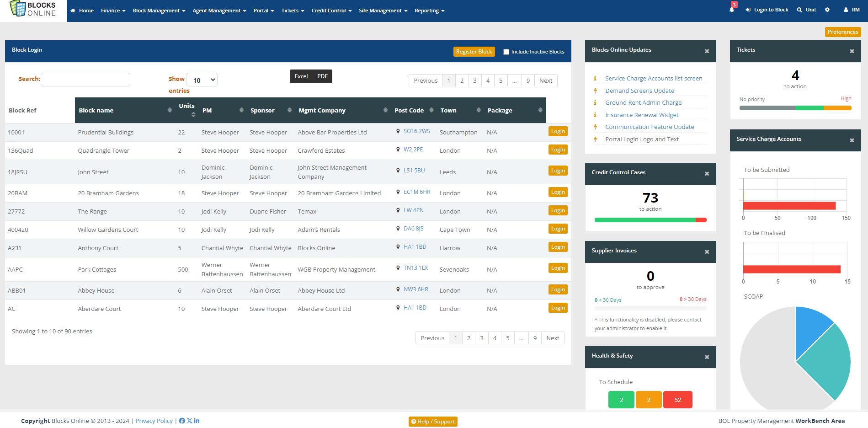Screen dimensions: 868x428
Task: Click the Blocks Online logo
Action: [33, 9]
